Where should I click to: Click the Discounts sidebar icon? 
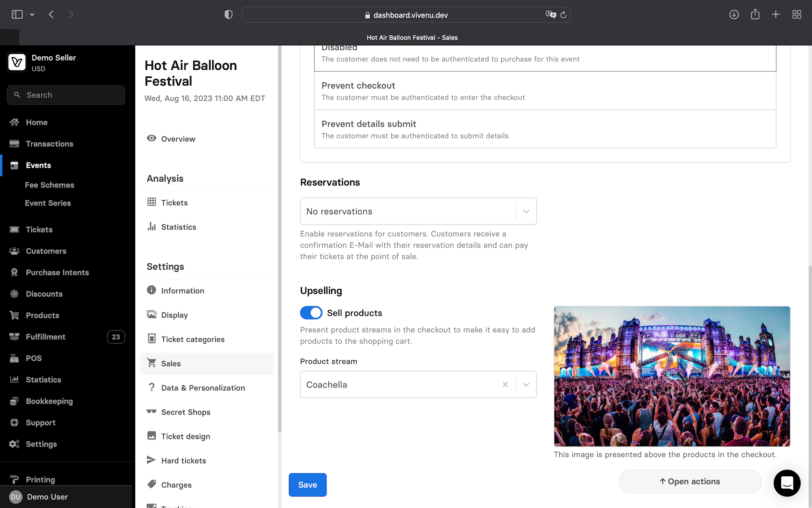(14, 294)
